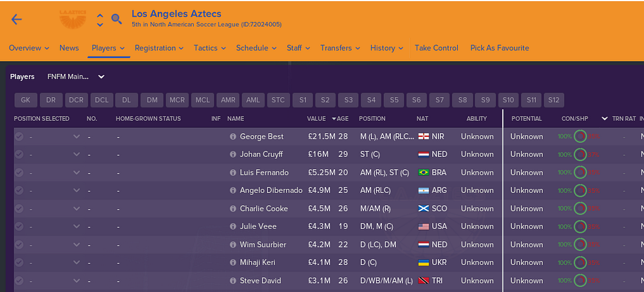Viewport: 644px width, 292px height.
Task: Open the Tactics menu
Action: [x=209, y=48]
